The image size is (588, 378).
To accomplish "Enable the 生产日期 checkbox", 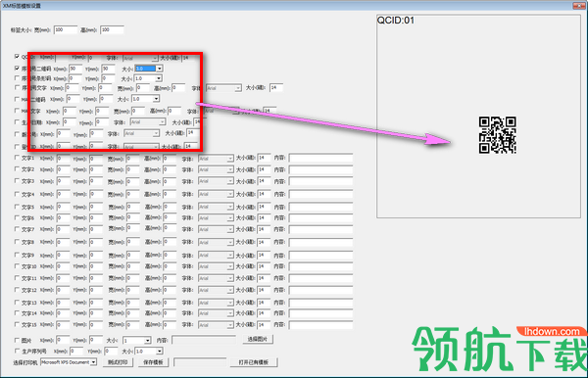I will click(x=17, y=122).
